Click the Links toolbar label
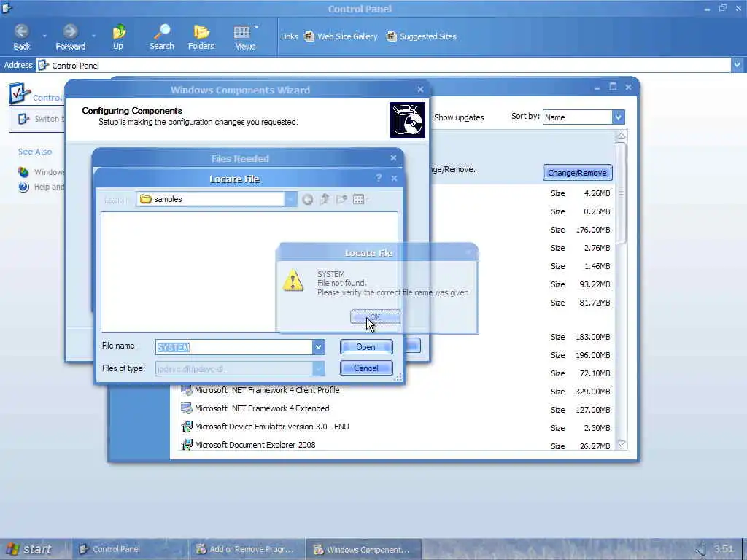Screen dimensions: 747x560 coord(289,36)
